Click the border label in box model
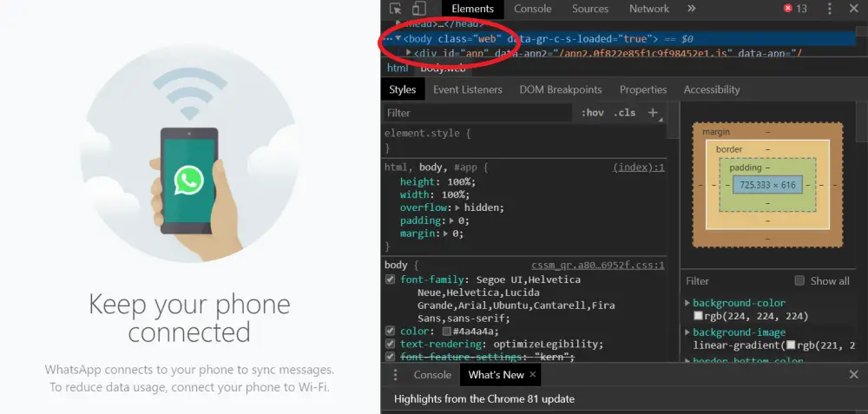Screen dimensions: 868x414 tap(729, 149)
